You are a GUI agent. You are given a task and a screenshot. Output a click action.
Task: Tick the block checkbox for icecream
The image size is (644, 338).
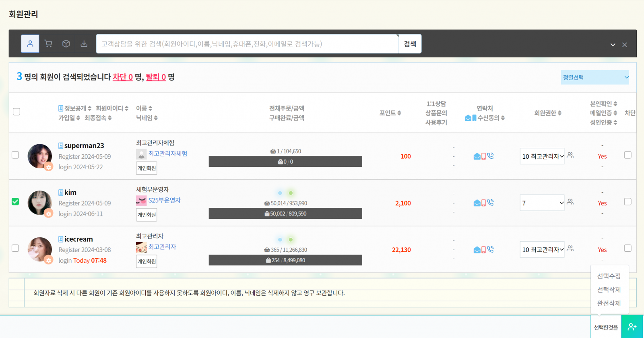[627, 248]
